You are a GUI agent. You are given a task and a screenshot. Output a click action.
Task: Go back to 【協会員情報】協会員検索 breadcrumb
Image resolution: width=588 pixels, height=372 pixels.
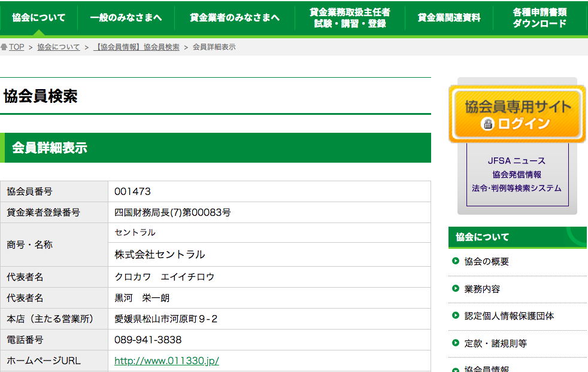point(137,47)
